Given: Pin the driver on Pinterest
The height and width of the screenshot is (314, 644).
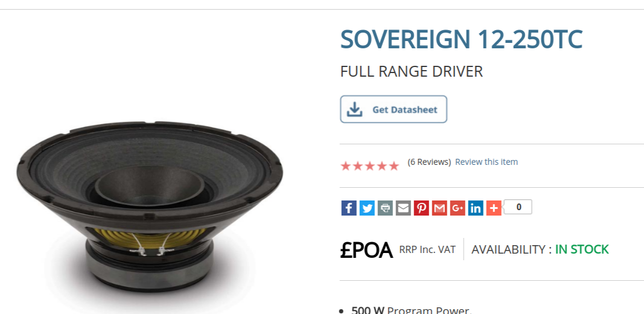Looking at the screenshot, I should (x=421, y=208).
